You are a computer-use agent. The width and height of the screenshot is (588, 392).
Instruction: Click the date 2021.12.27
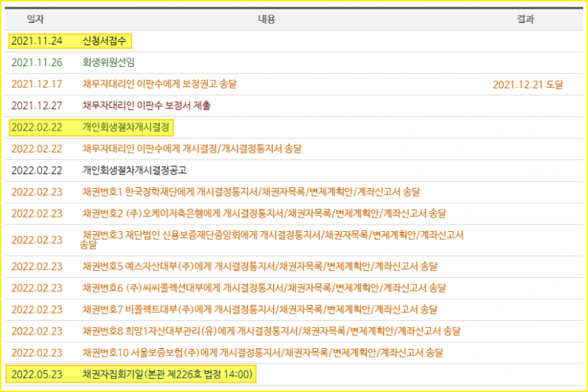(x=37, y=106)
